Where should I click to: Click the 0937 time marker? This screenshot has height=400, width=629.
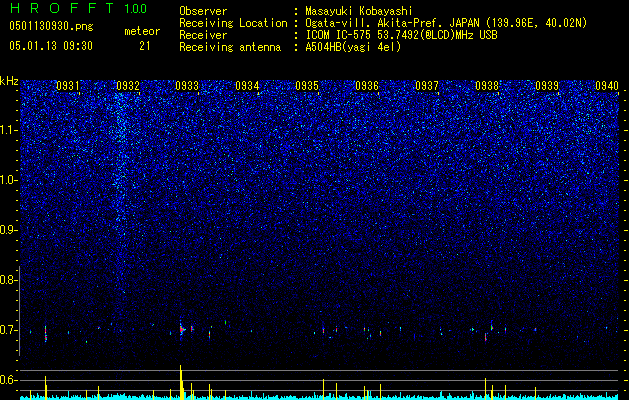[427, 86]
